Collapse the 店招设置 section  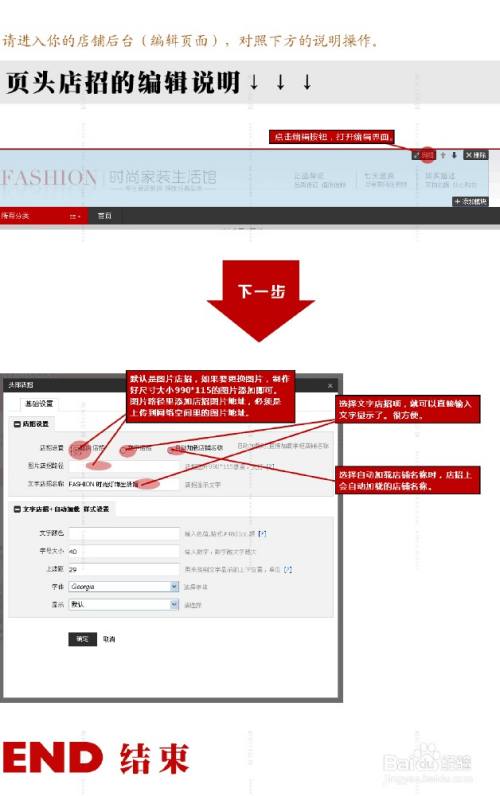(x=17, y=423)
